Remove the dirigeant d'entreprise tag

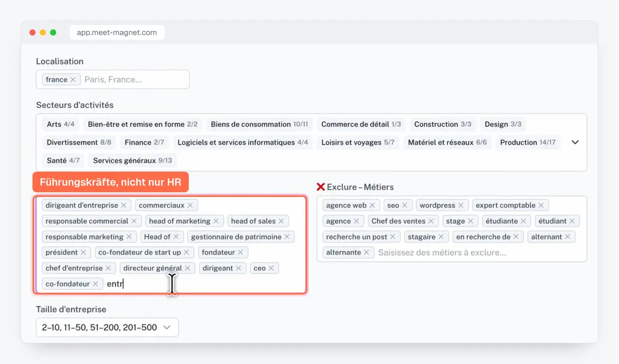coord(124,205)
